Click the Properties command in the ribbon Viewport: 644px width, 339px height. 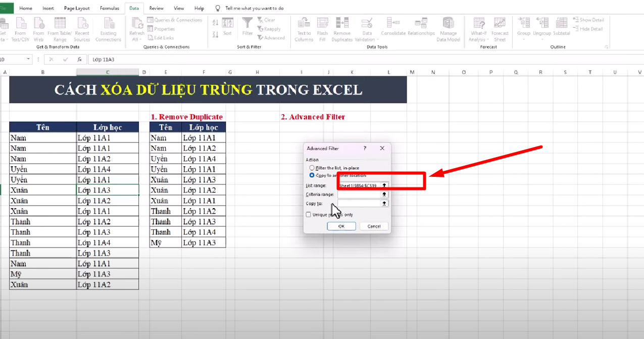(x=161, y=29)
